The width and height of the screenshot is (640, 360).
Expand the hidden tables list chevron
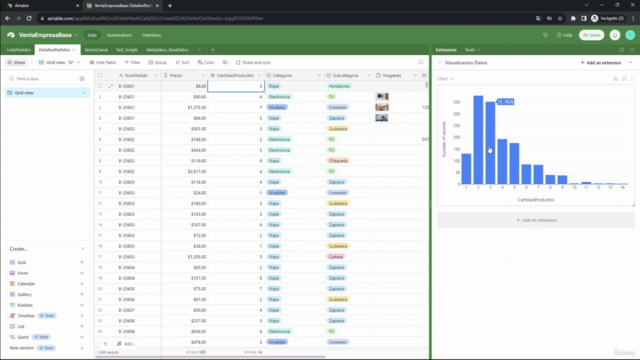point(199,50)
